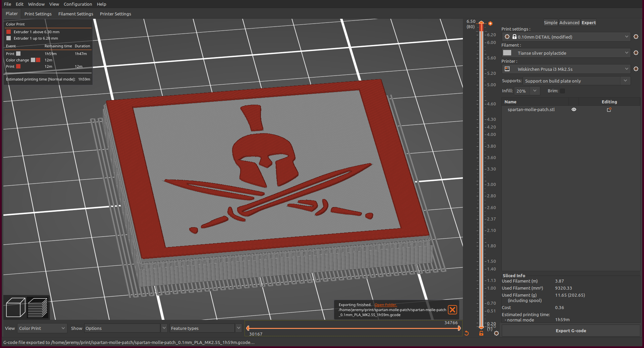Click the Editing column header
Screen dimensions: 644x348
[x=609, y=102]
